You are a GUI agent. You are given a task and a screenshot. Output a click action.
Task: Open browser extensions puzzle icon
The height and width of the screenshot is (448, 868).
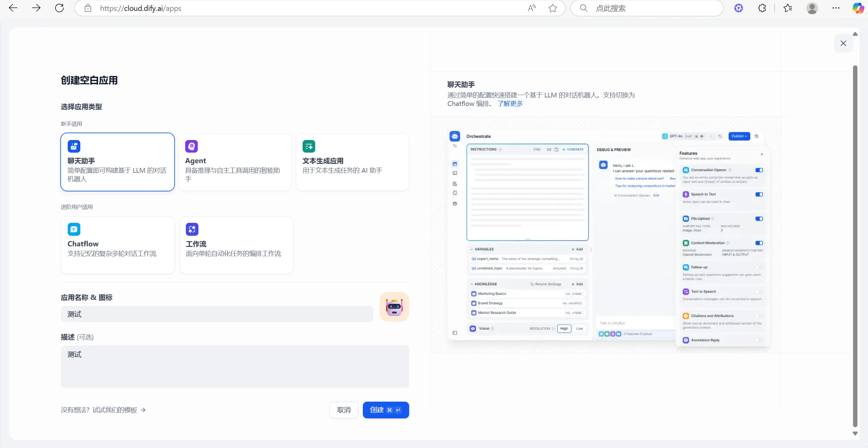(762, 8)
